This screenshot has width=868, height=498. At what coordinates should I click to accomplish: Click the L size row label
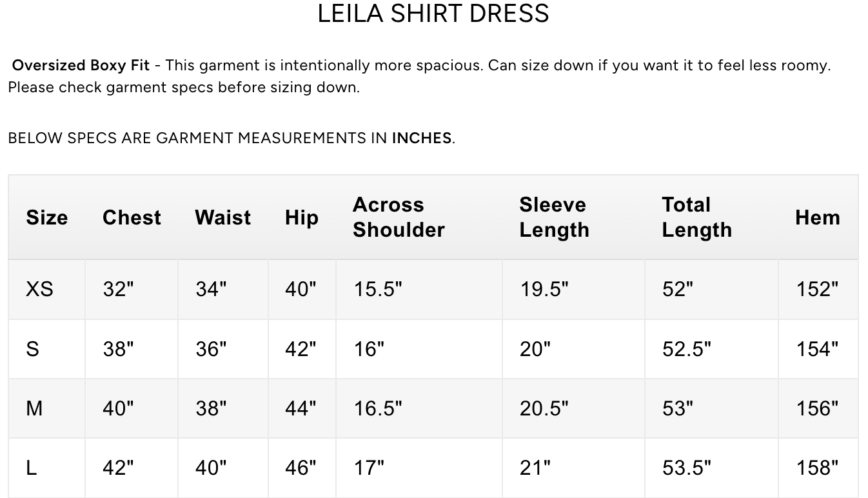31,468
